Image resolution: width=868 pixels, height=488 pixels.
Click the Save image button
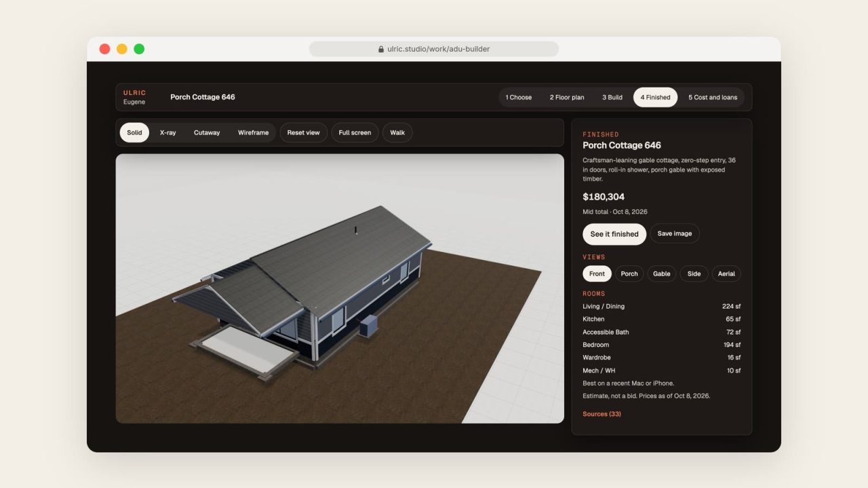click(x=675, y=233)
